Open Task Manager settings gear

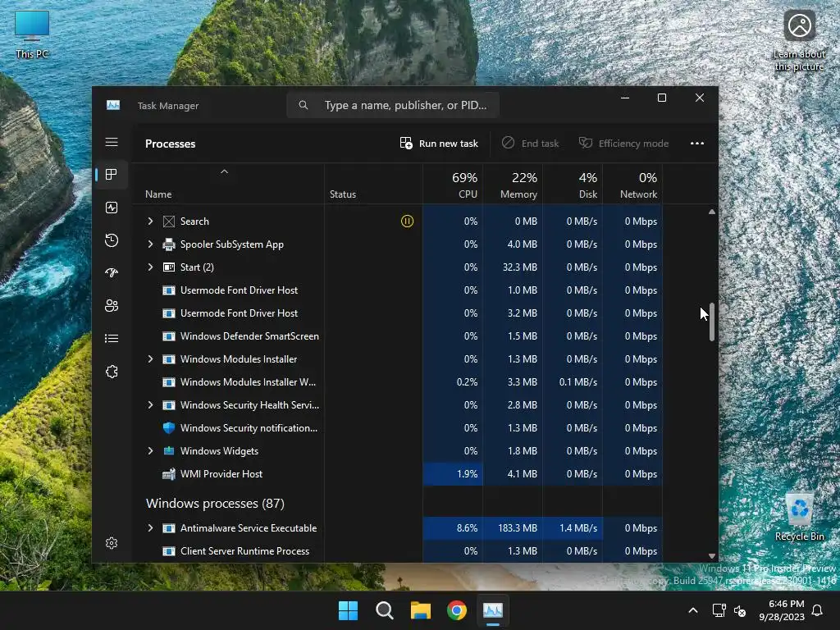tap(112, 543)
